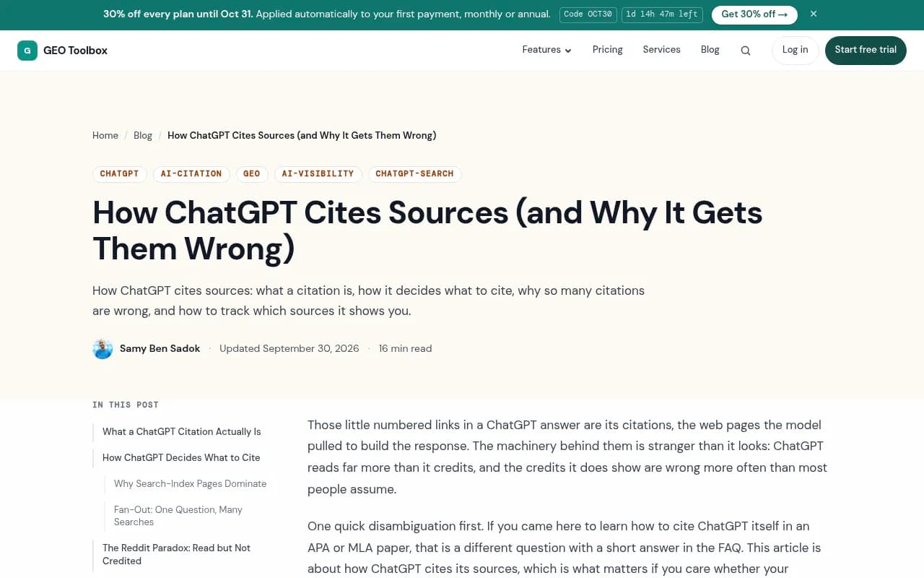Screen dimensions: 924x578
Task: Jump to 'What a ChatGPT Citation Actually Is'
Action: click(x=182, y=432)
